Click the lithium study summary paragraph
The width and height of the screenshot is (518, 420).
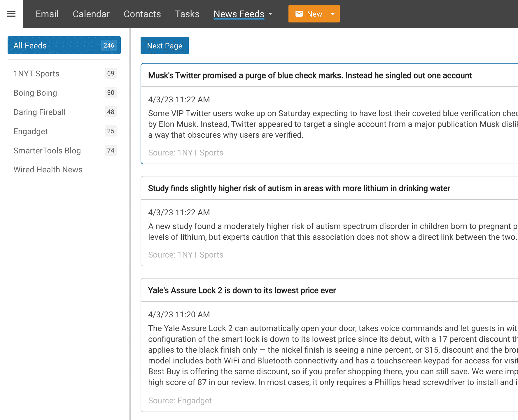pos(333,232)
